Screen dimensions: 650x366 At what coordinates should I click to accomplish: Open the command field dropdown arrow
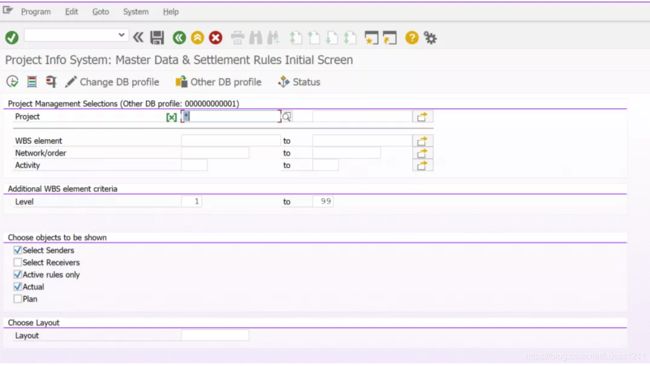coord(121,35)
